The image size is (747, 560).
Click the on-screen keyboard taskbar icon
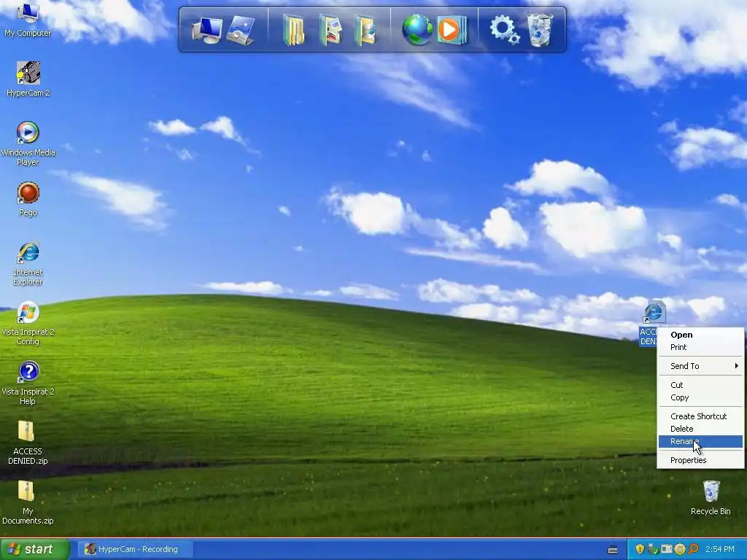(x=613, y=550)
